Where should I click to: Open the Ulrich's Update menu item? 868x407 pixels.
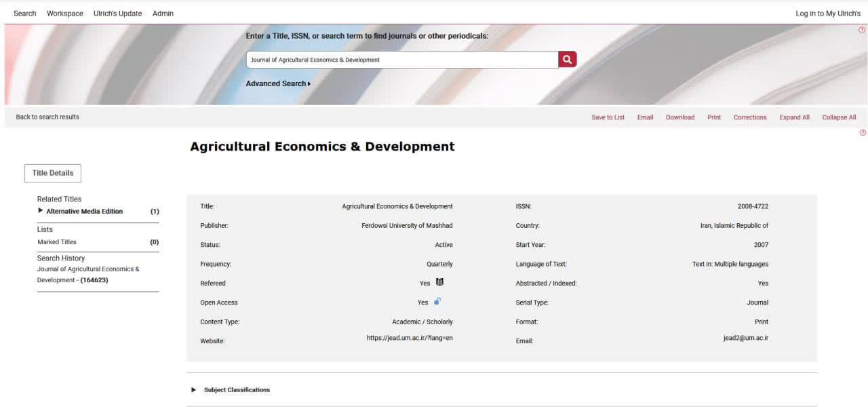click(117, 14)
